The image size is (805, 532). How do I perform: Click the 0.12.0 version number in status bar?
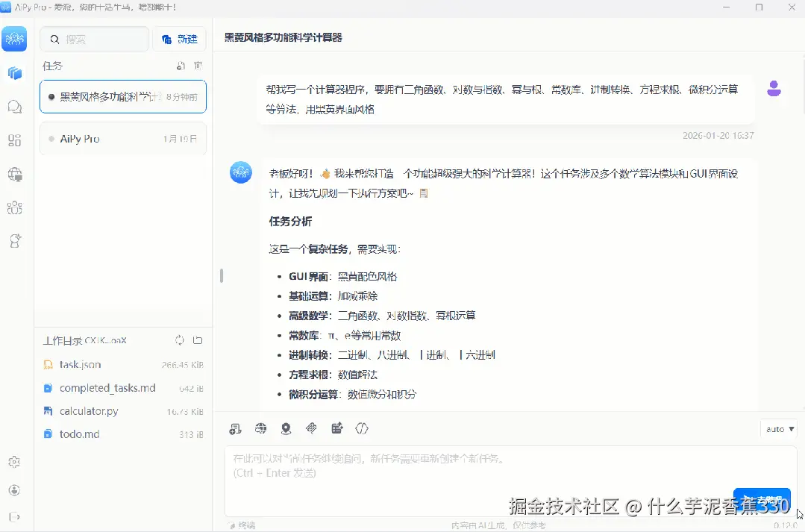[x=786, y=525]
